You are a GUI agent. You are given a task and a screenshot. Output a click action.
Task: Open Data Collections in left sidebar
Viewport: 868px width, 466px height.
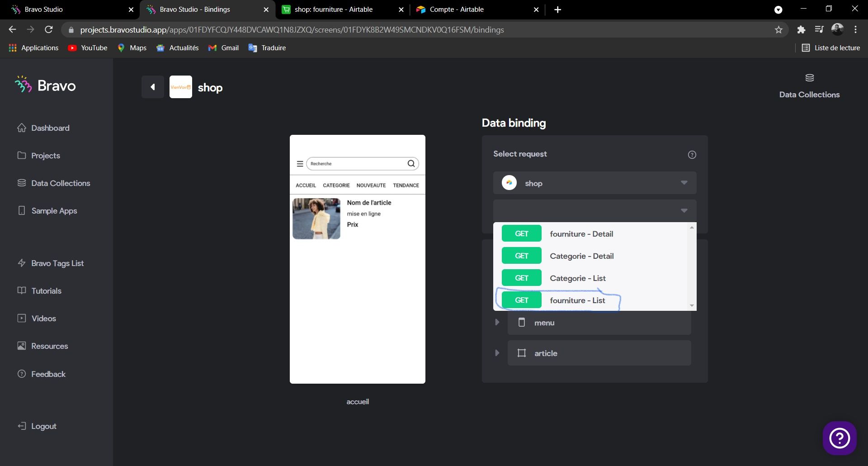pos(54,183)
